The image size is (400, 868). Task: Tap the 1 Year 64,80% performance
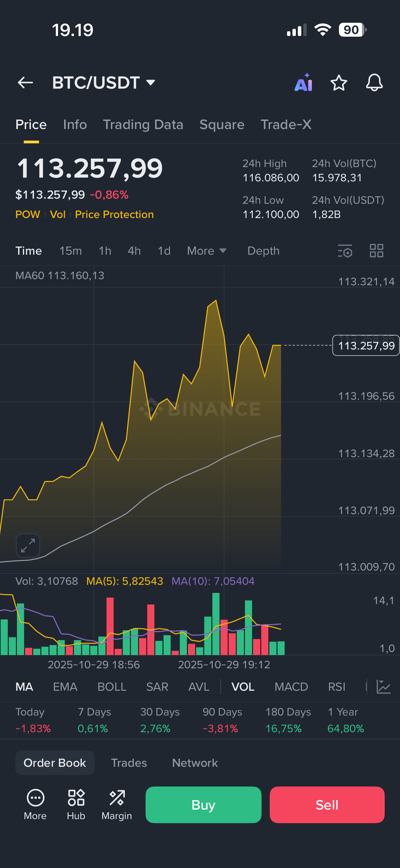tap(346, 720)
